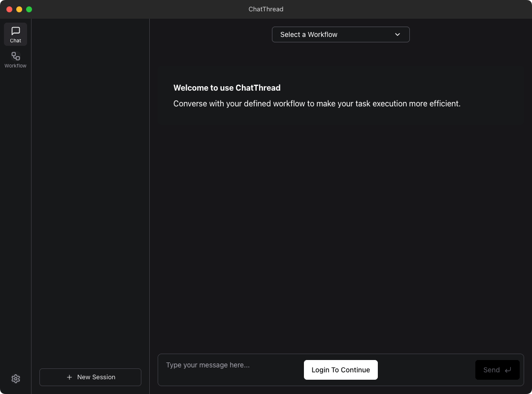Viewport: 532px width, 394px height.
Task: Click the green zoom button in the titlebar
Action: 29,9
